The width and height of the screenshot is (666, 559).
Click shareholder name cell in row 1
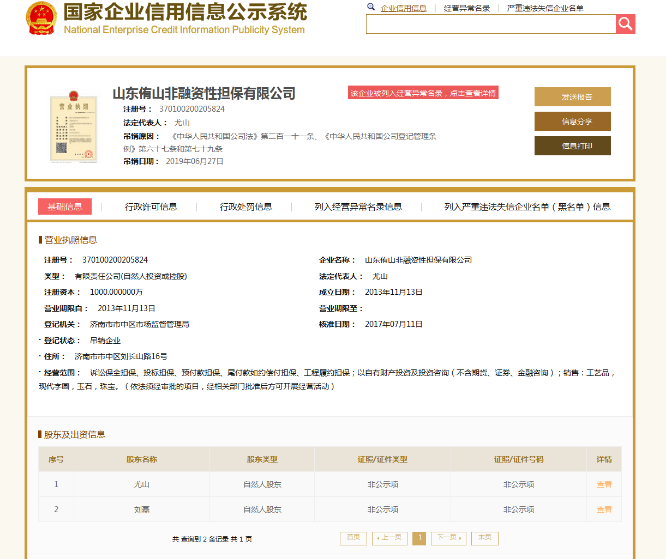[141, 484]
